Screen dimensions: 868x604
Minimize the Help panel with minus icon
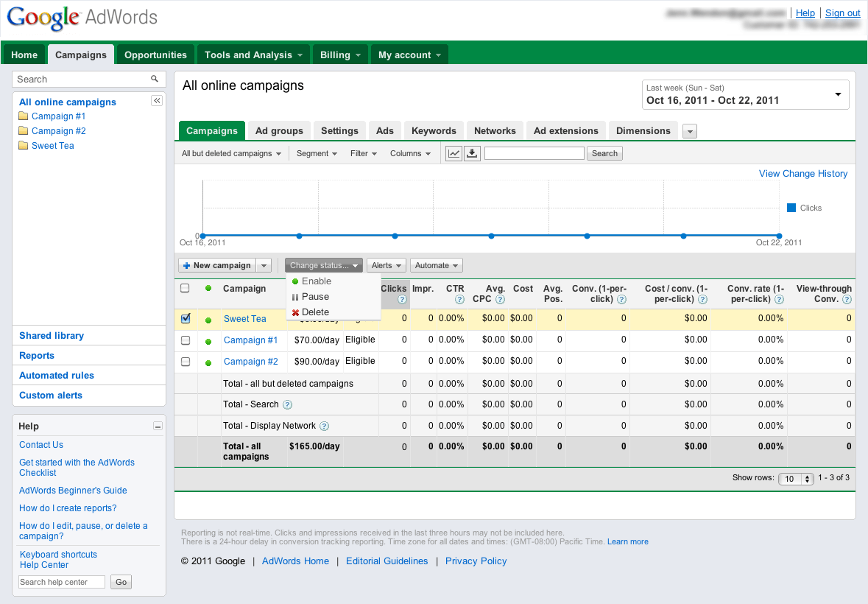[x=158, y=426]
